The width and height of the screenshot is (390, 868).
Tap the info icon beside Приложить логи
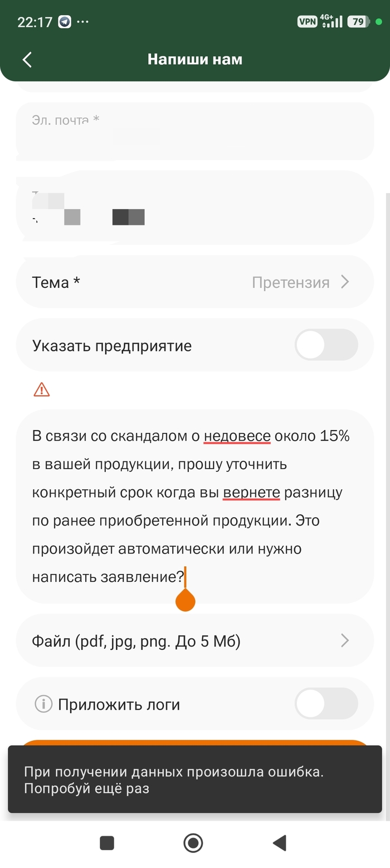click(x=43, y=704)
